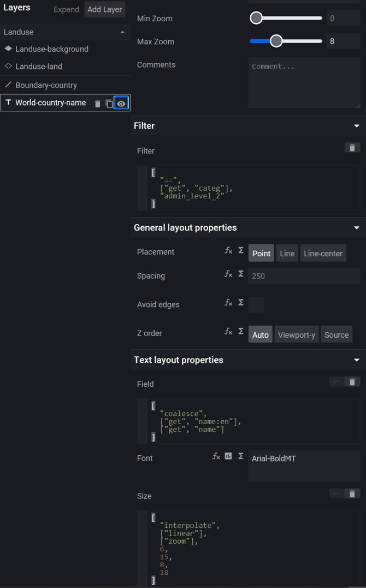Click into the Comments text area
The width and height of the screenshot is (366, 588).
304,82
